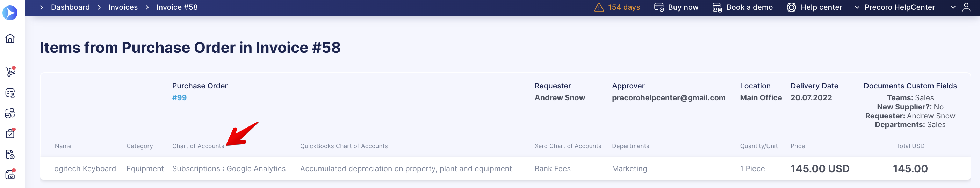The height and width of the screenshot is (188, 980).
Task: Expand the Precoro HelpCenter company dropdown
Action: (894, 7)
